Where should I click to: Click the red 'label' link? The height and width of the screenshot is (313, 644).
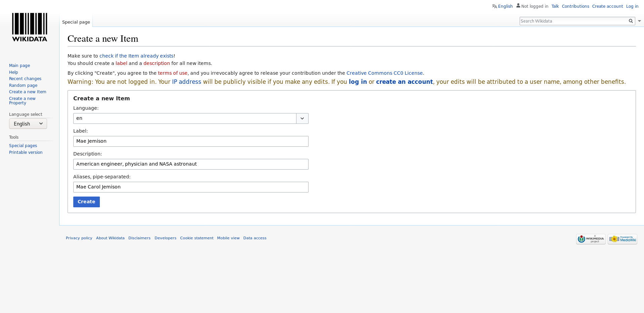121,63
